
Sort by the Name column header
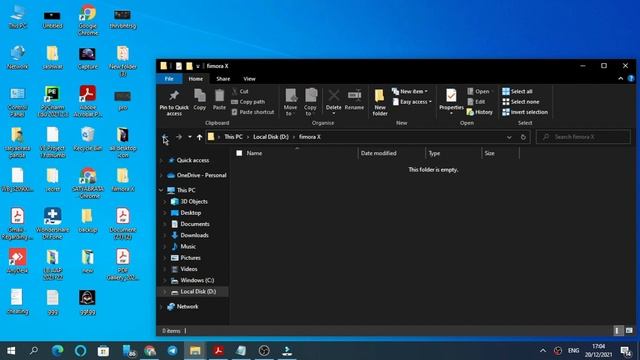click(x=254, y=153)
